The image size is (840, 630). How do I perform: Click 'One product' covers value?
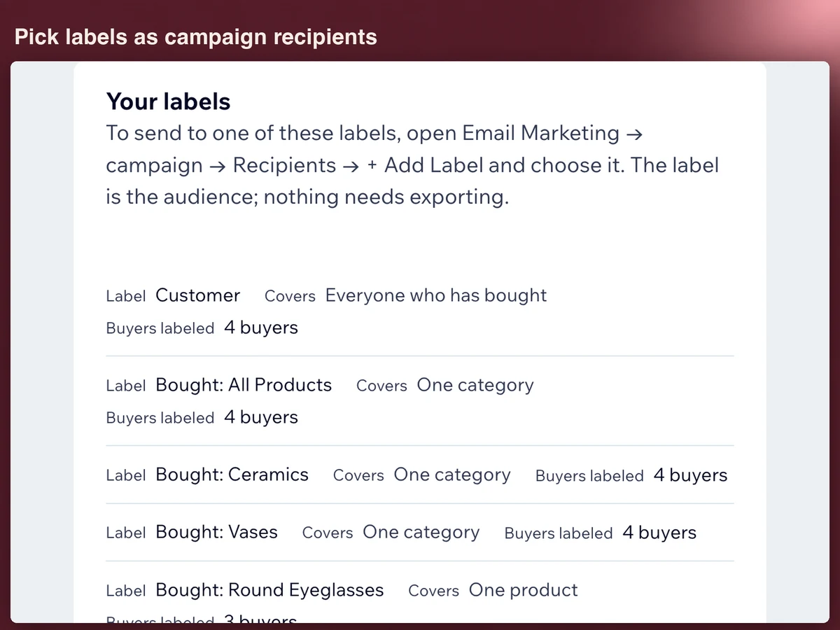[523, 590]
